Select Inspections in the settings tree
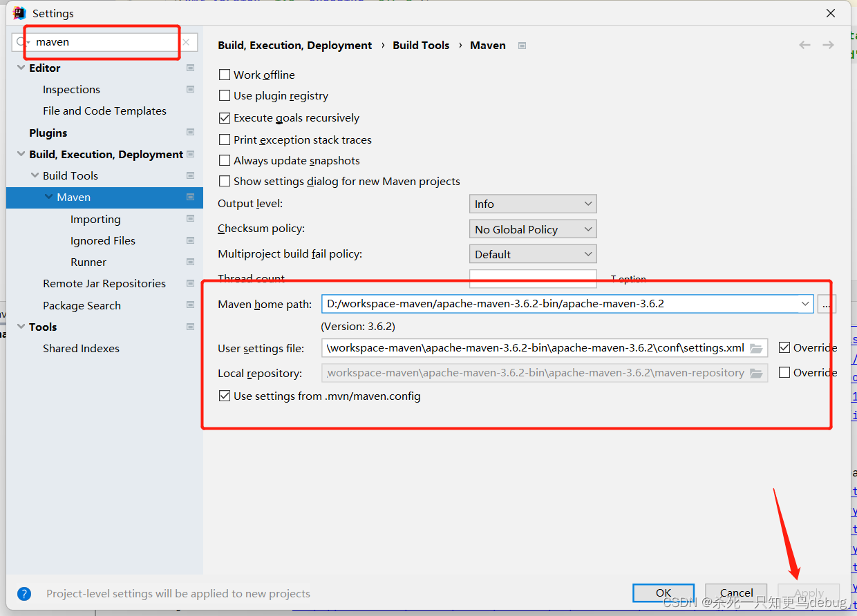Viewport: 857px width, 616px height. point(71,89)
